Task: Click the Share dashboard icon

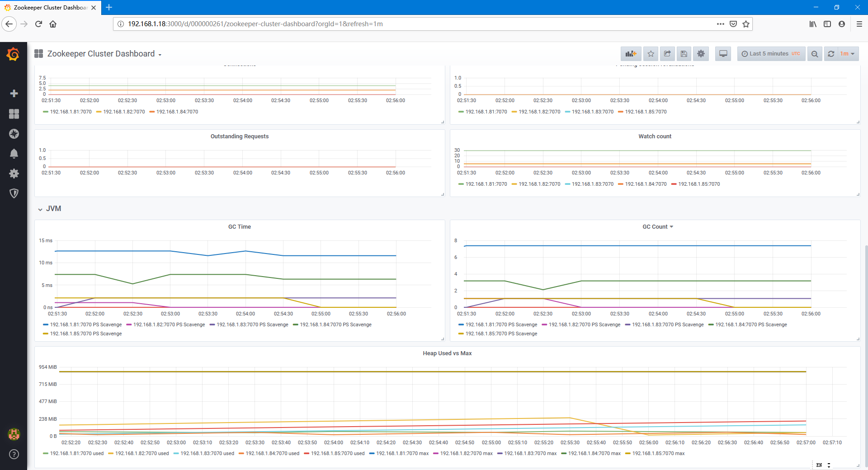Action: (x=667, y=54)
